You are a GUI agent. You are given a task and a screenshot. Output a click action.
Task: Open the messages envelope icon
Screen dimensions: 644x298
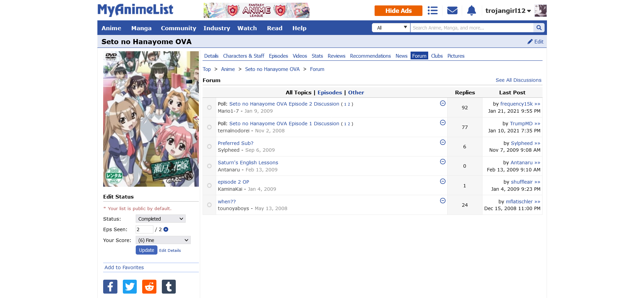click(452, 11)
